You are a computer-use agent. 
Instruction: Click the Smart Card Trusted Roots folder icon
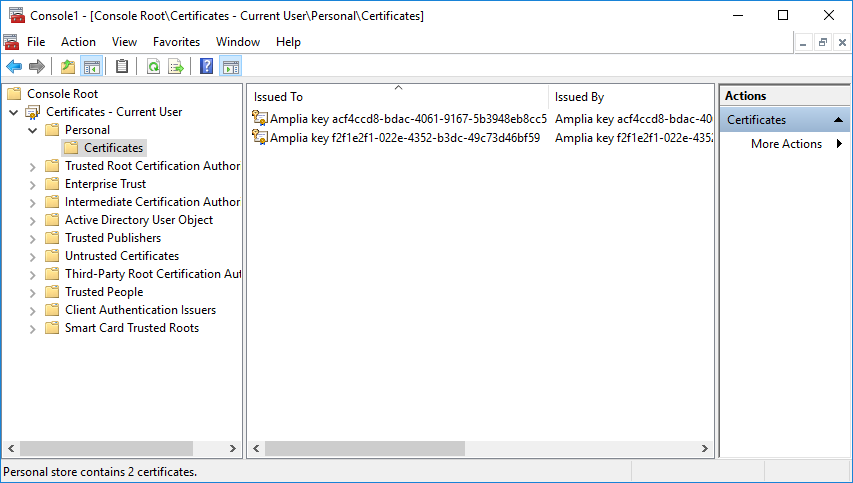[52, 327]
